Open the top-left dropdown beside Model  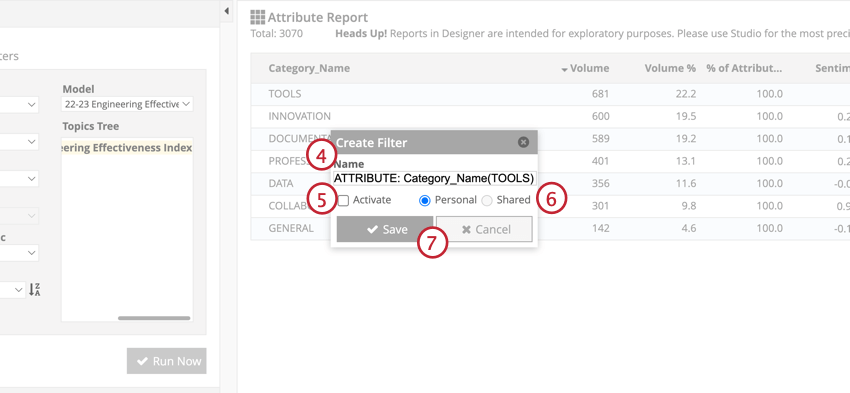coord(19,105)
